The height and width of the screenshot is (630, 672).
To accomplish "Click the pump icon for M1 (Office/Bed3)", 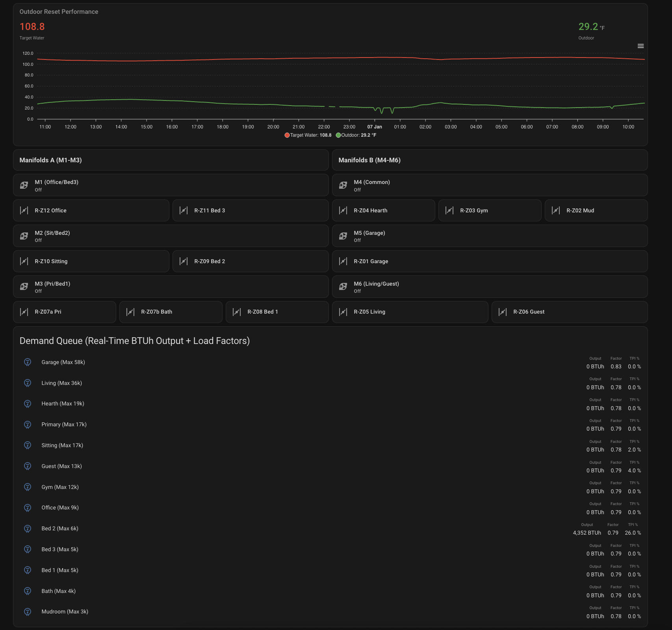I will tap(24, 185).
